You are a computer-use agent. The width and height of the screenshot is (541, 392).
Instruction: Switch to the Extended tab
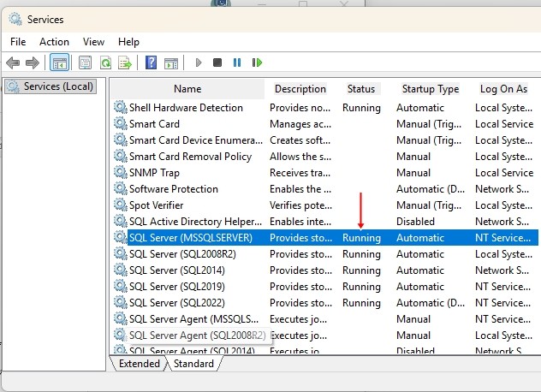point(139,364)
